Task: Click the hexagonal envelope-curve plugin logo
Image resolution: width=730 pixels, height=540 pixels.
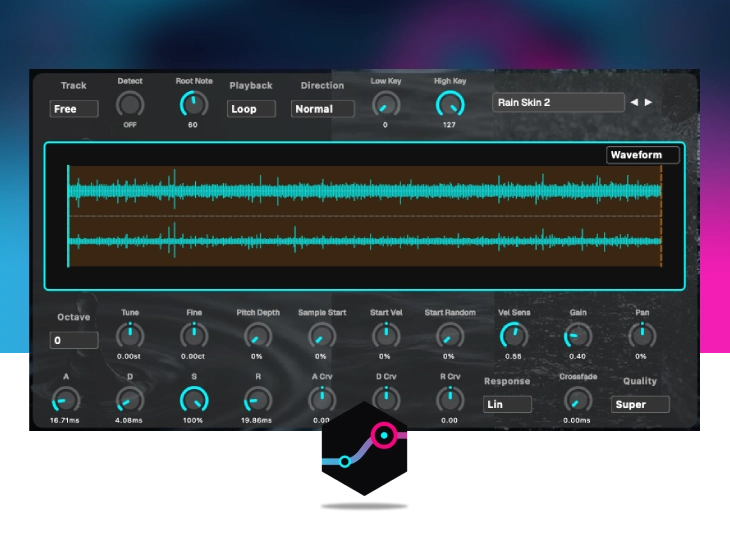Action: coord(365,449)
